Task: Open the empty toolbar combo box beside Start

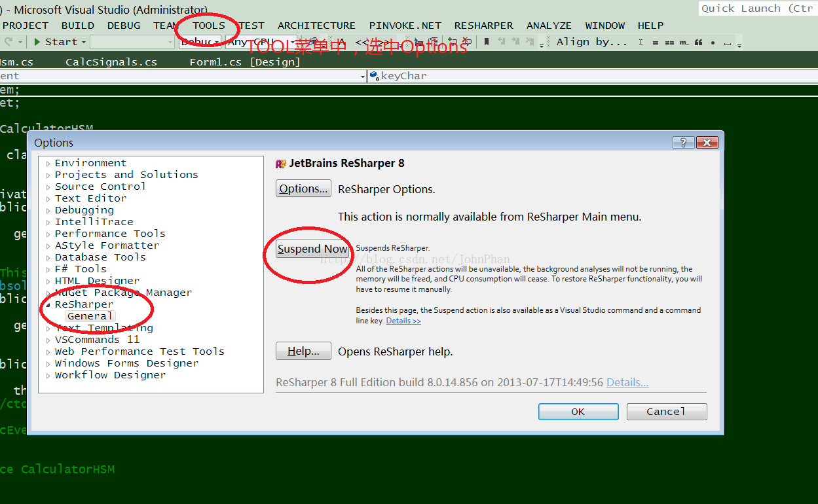Action: tap(133, 42)
